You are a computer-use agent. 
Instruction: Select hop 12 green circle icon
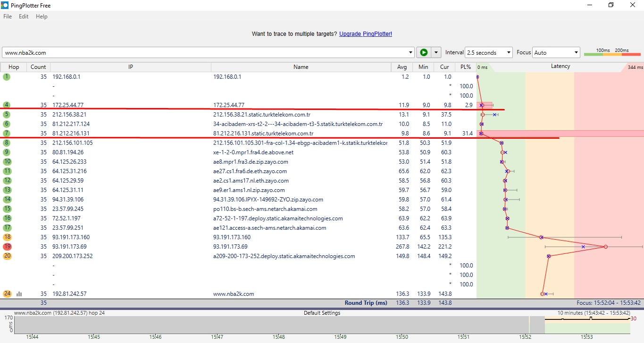click(x=7, y=181)
